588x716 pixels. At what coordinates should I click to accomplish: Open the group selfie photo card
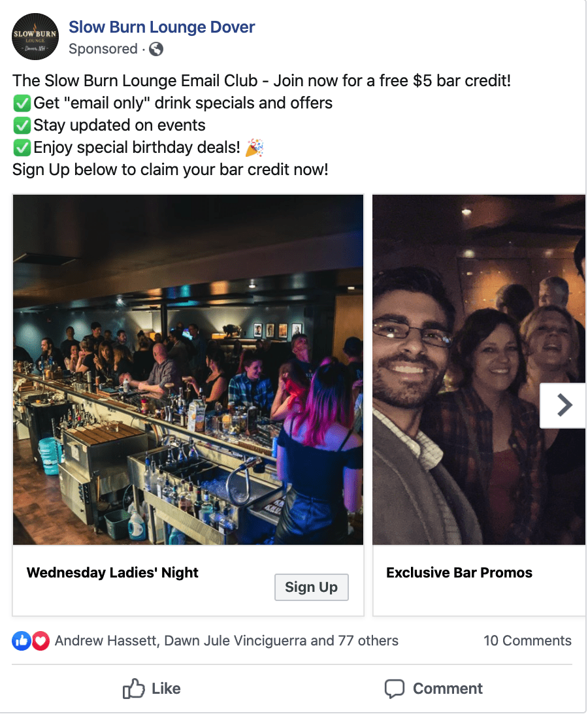(479, 370)
